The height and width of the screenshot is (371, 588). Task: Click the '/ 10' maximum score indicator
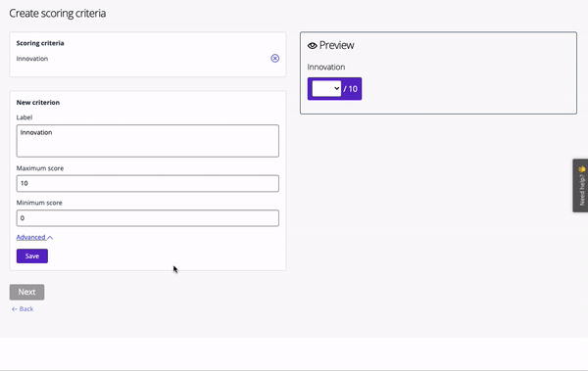pyautogui.click(x=351, y=89)
